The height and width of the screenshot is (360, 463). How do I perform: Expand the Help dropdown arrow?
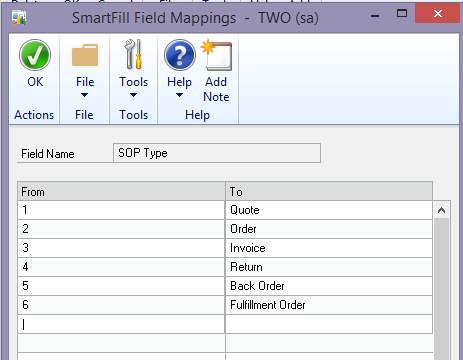click(x=179, y=95)
